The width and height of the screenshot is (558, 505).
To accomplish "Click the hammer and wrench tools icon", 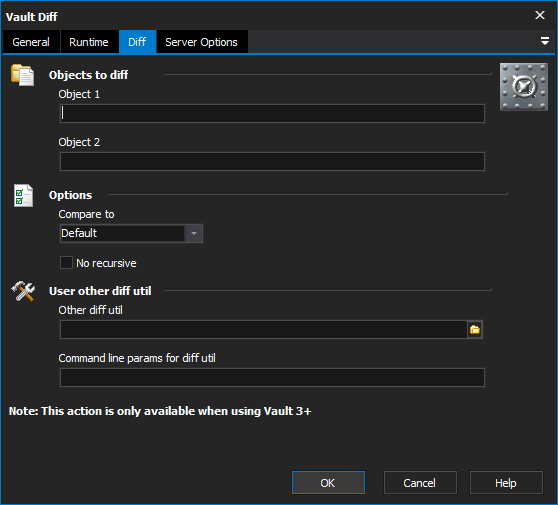I will tap(23, 291).
